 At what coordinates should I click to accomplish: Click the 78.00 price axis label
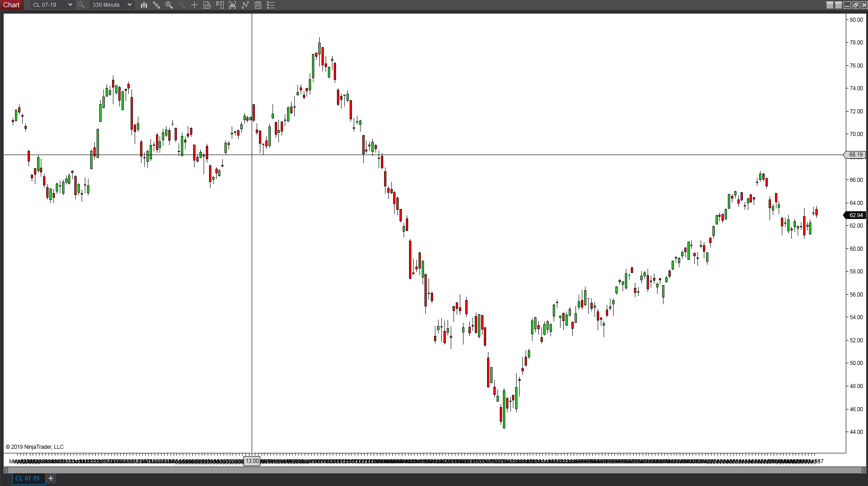pyautogui.click(x=856, y=43)
